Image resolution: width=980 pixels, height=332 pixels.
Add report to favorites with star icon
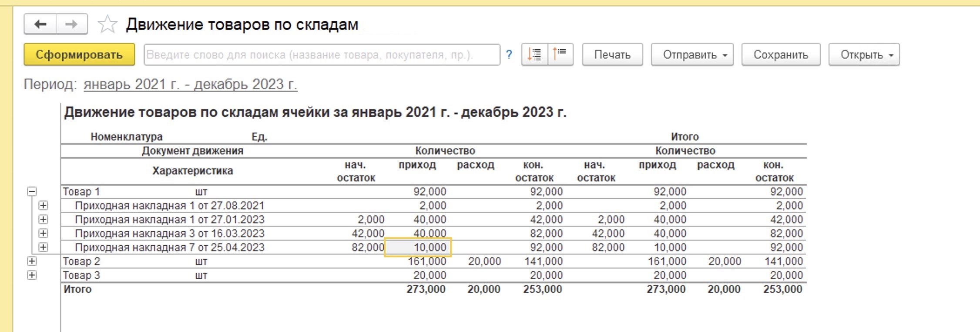coord(107,24)
